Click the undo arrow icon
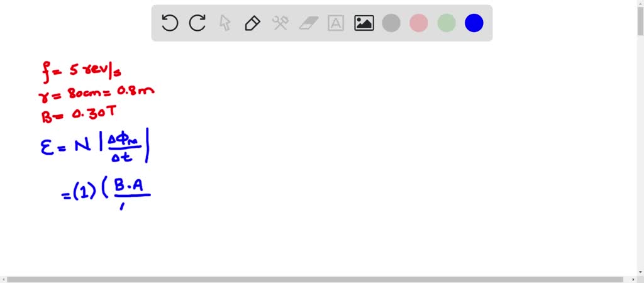This screenshot has height=283, width=644. 170,23
